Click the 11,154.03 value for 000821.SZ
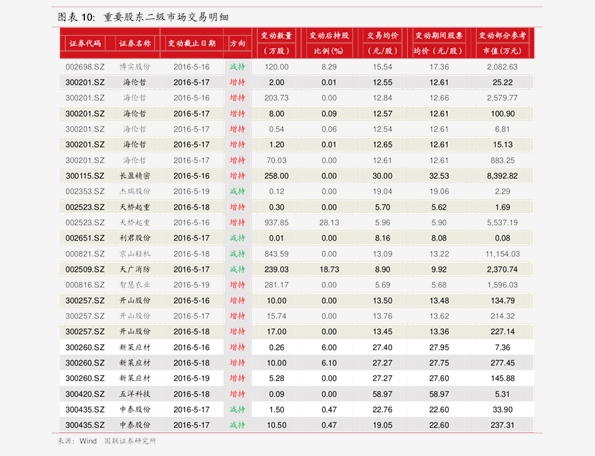 pyautogui.click(x=502, y=254)
